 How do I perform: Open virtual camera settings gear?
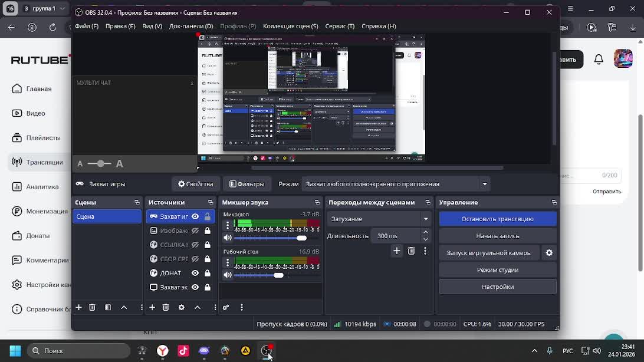click(549, 253)
